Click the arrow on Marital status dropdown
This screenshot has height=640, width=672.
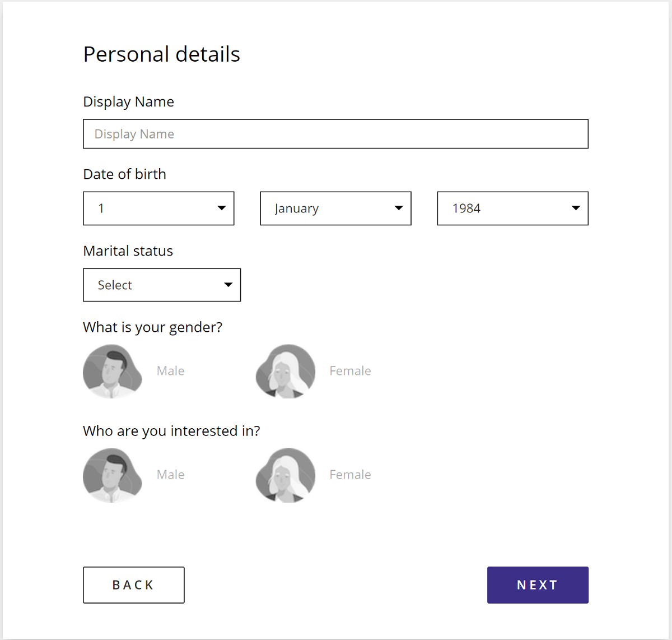coord(228,285)
